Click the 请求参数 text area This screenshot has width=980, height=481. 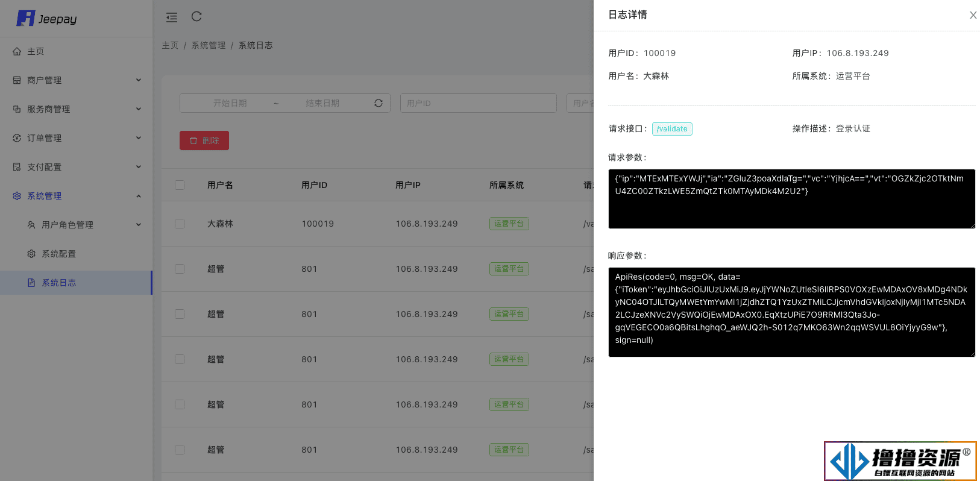coord(792,199)
